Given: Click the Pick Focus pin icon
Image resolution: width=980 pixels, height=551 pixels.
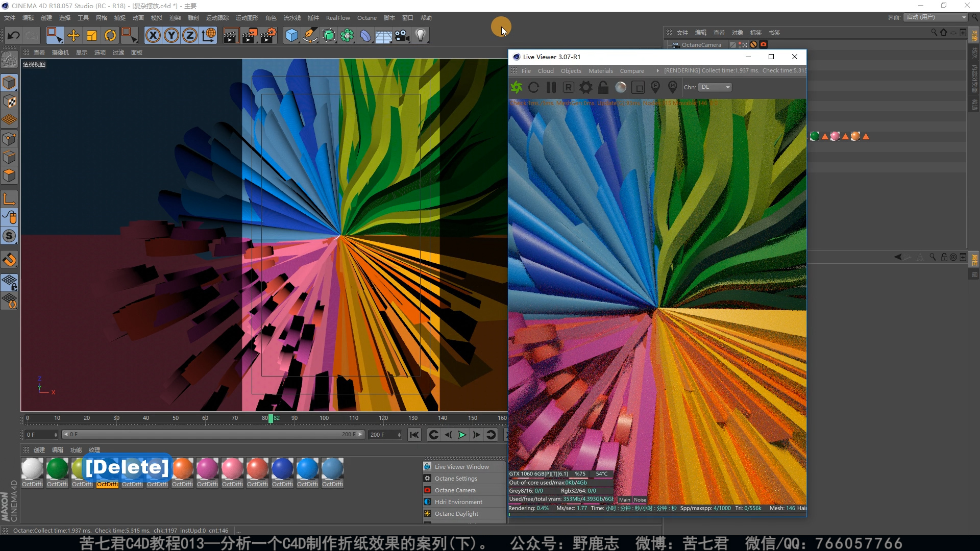Looking at the screenshot, I should point(655,87).
